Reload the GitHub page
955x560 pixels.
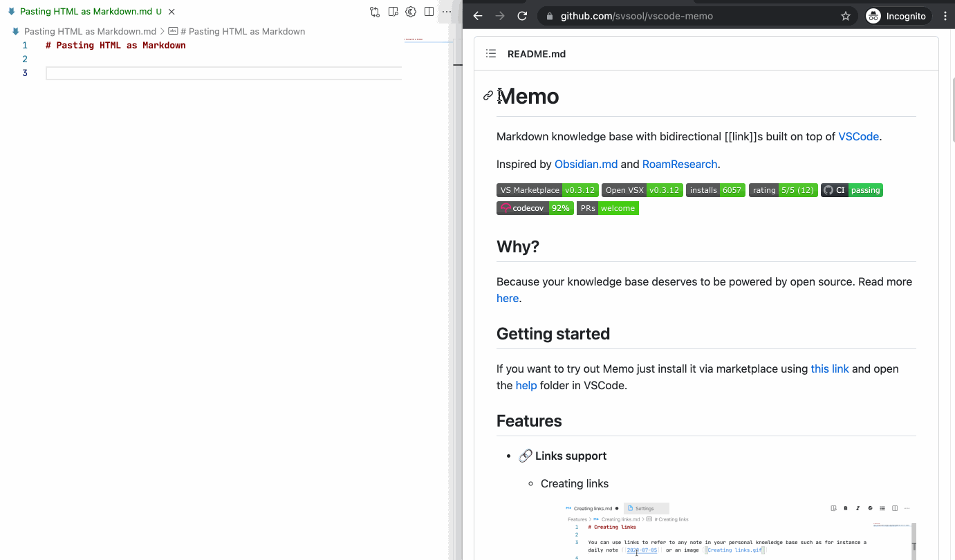click(522, 16)
